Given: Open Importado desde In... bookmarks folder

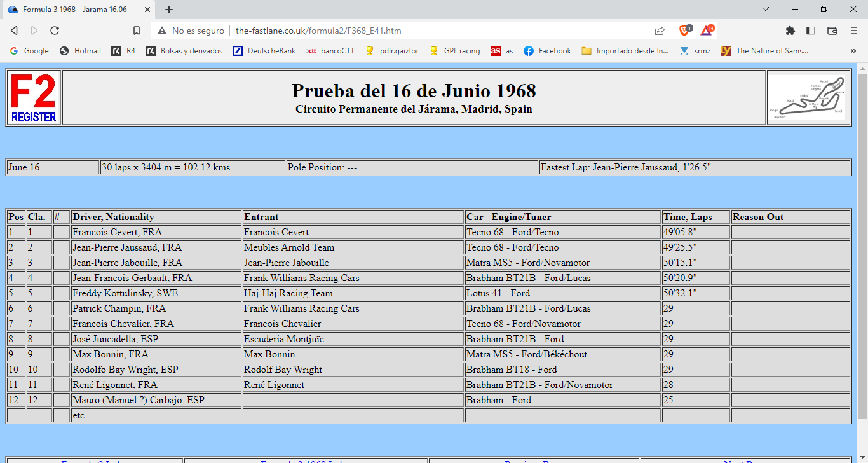Looking at the screenshot, I should [625, 51].
